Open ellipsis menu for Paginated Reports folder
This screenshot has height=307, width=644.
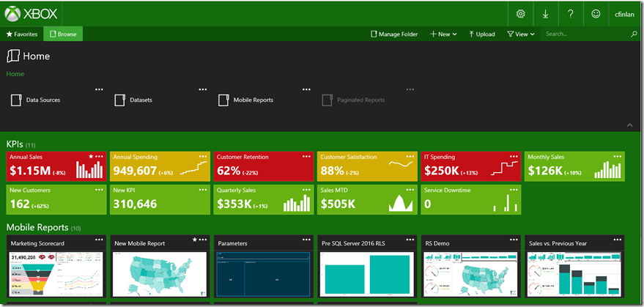(x=410, y=89)
